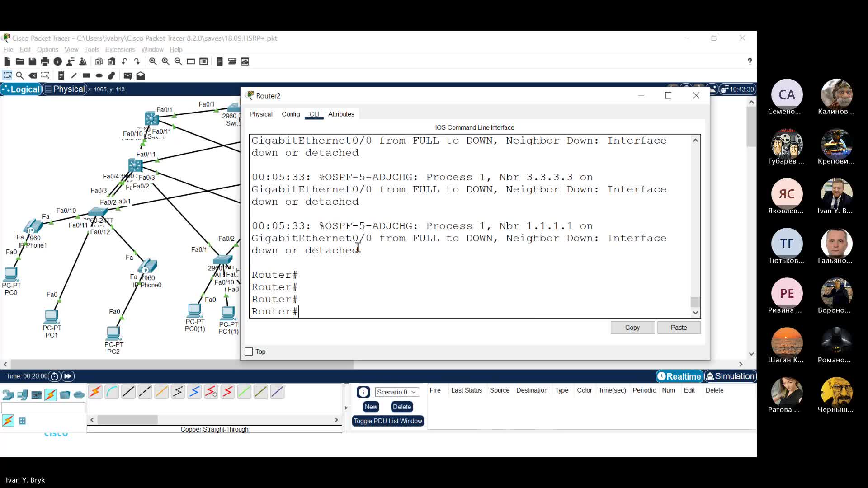Click the Print icon in main toolbar
Viewport: 868px width, 488px height.
click(x=45, y=61)
